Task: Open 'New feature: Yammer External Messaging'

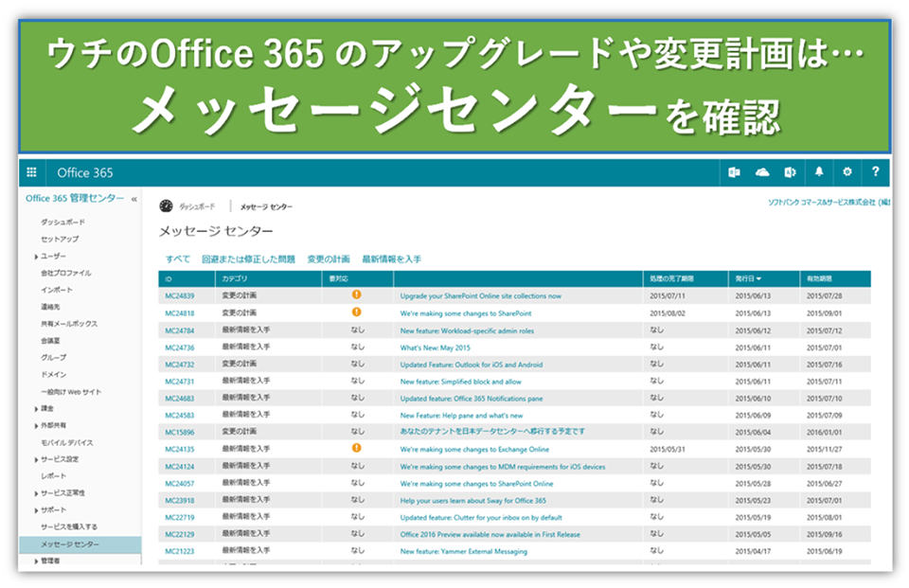Action: (464, 551)
